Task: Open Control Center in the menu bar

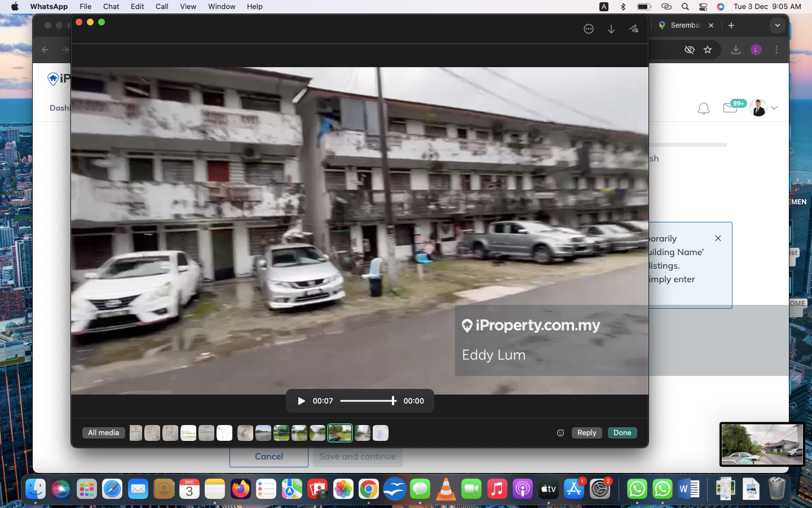Action: [703, 7]
